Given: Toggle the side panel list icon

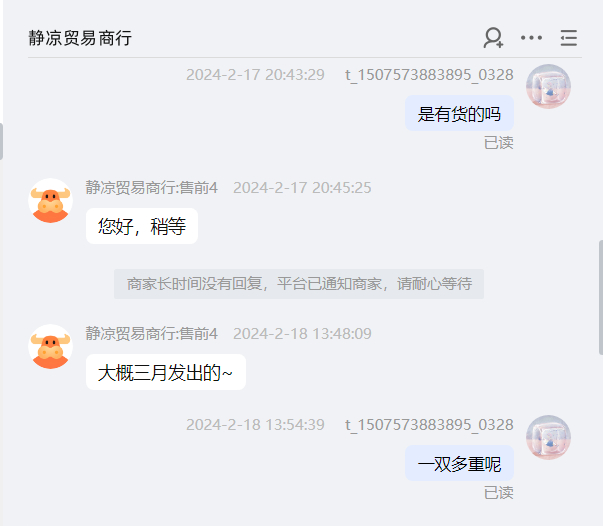Looking at the screenshot, I should point(568,38).
